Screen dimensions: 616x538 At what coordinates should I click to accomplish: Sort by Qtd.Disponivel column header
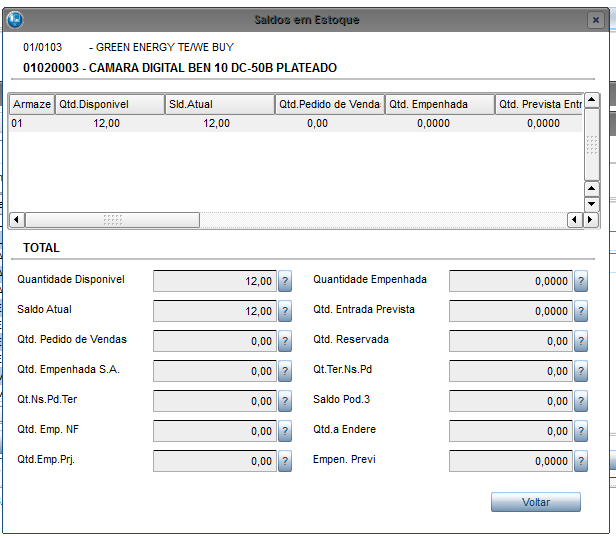point(110,104)
